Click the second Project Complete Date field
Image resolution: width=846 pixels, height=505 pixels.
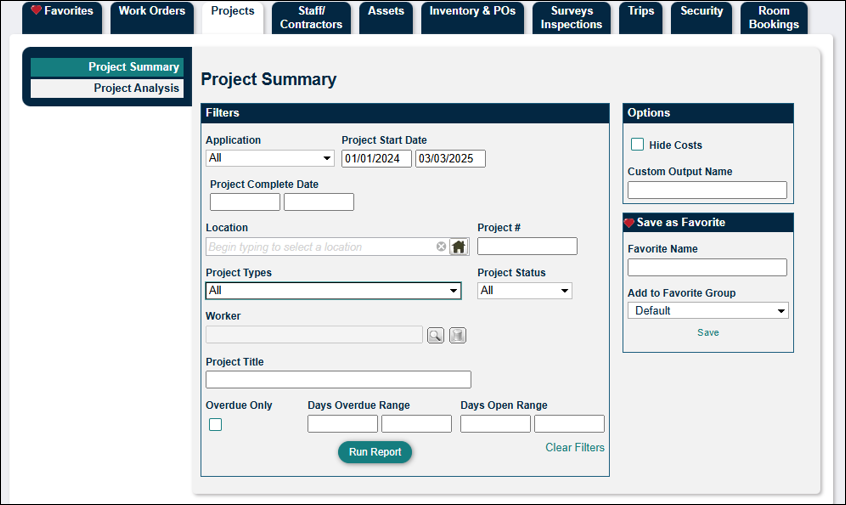[319, 202]
